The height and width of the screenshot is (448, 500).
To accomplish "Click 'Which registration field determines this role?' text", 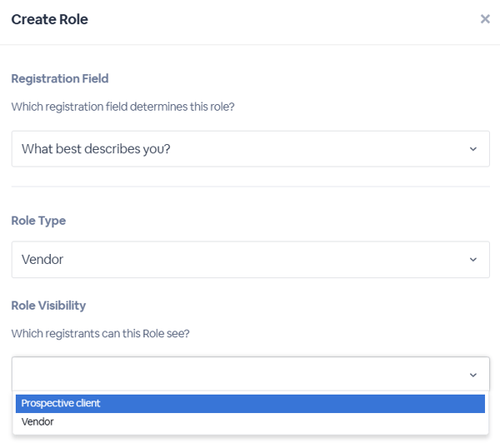I will (x=122, y=107).
